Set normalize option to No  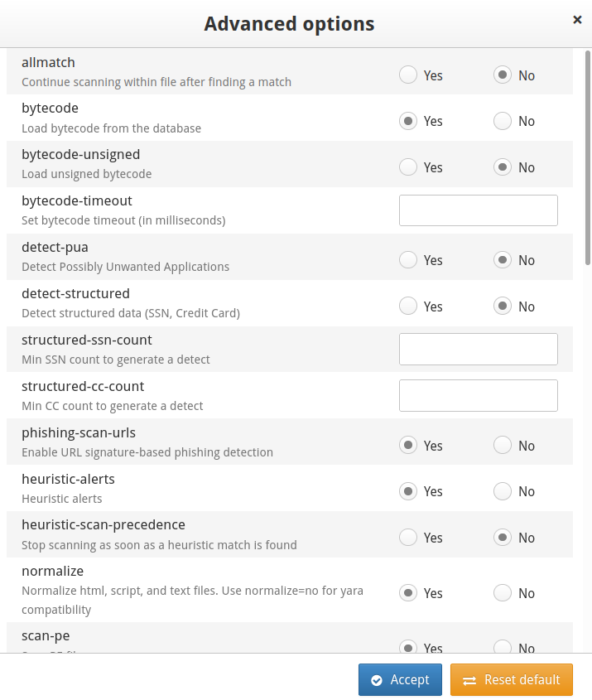pos(503,593)
